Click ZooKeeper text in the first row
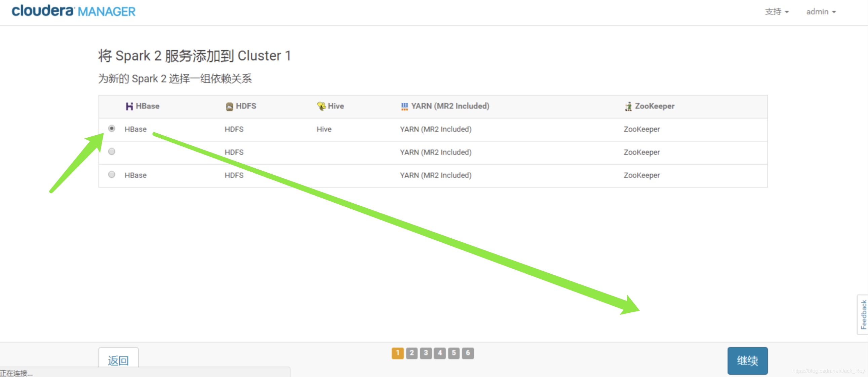Viewport: 868px width, 377px height. tap(641, 130)
